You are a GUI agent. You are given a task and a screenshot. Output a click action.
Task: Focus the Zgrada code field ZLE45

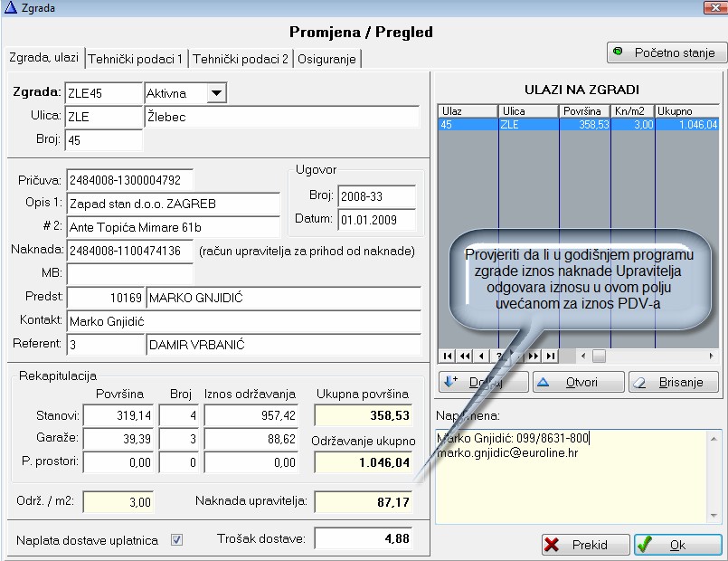tap(103, 93)
